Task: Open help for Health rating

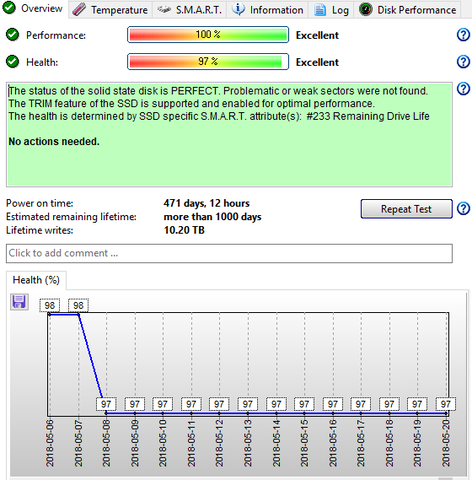Action: point(463,62)
